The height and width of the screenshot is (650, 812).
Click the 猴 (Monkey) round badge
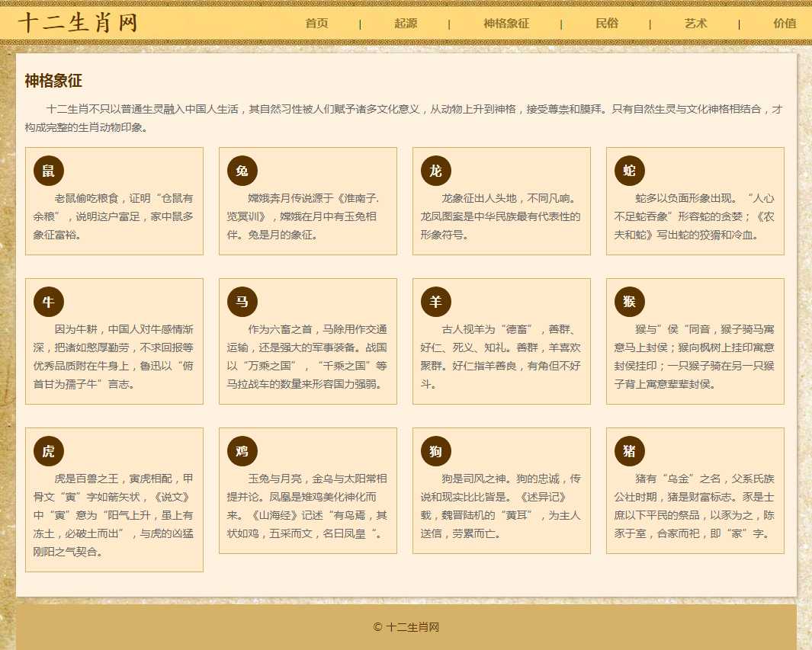[629, 302]
